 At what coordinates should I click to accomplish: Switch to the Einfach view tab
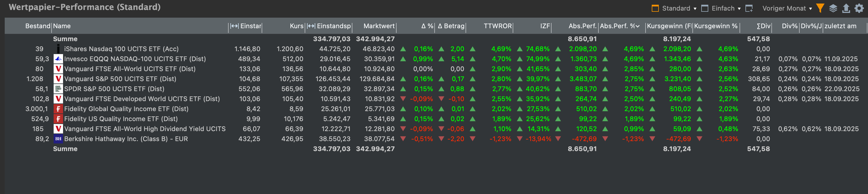click(722, 9)
